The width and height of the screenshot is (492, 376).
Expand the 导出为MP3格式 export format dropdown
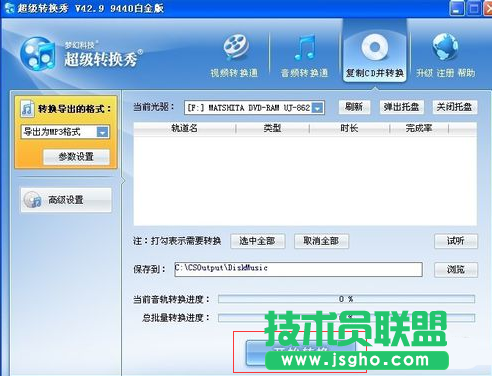pyautogui.click(x=103, y=132)
